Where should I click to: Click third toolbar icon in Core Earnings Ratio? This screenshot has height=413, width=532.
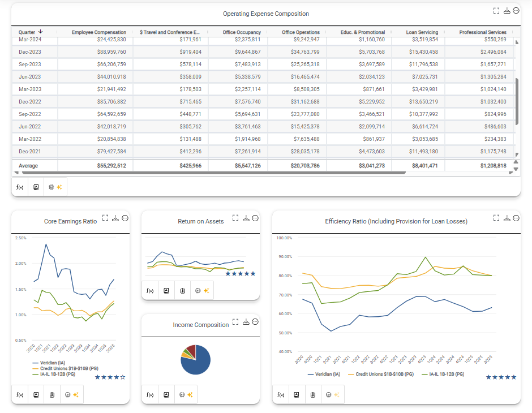click(x=52, y=395)
